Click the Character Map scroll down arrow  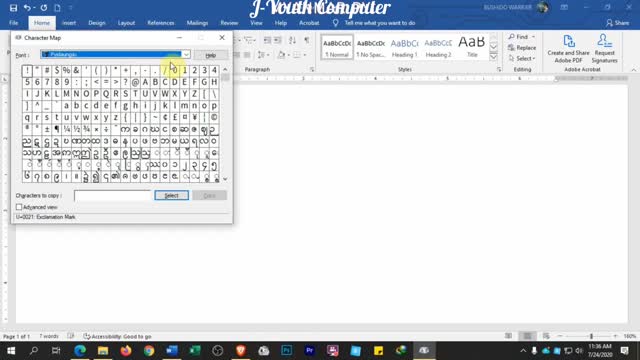tap(225, 179)
